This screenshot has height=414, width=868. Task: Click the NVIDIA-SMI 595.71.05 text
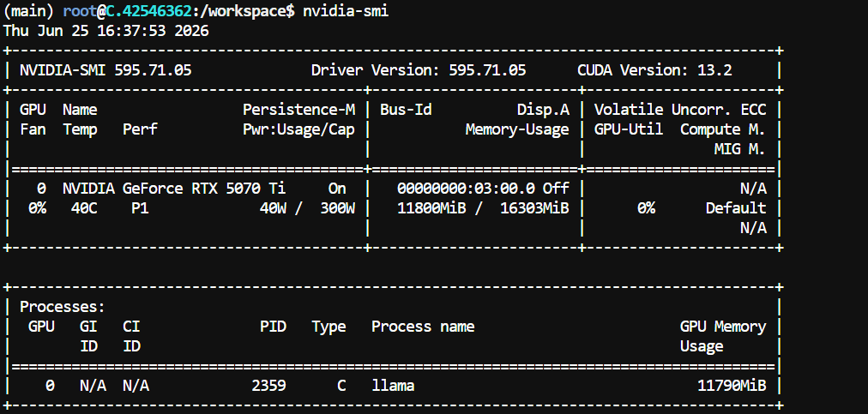tap(105, 70)
